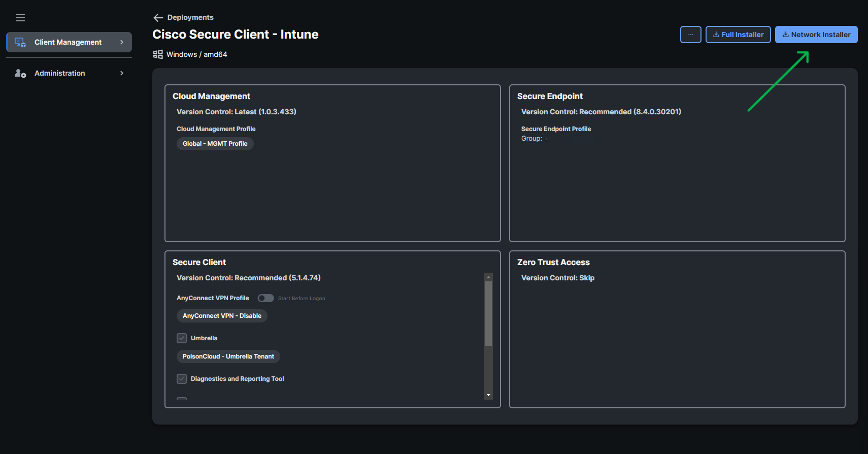Click the PoisonCloud - Umbrella Tenant chip
Image resolution: width=868 pixels, height=454 pixels.
[228, 356]
